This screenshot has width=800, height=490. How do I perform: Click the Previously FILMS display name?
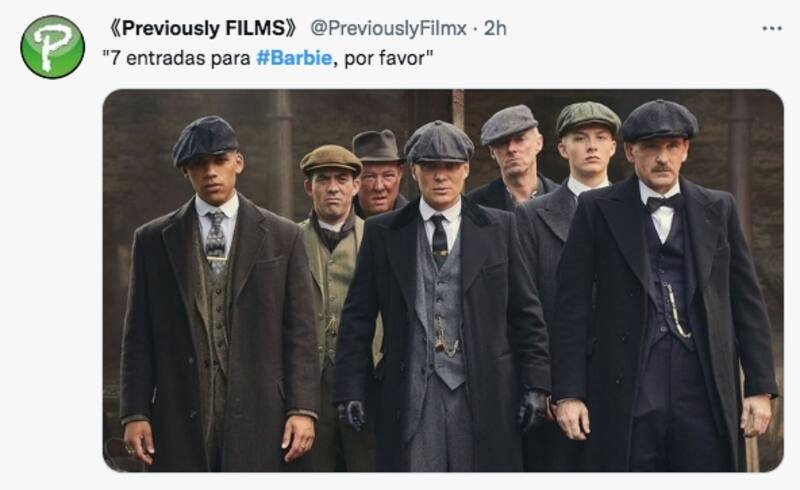pyautogui.click(x=207, y=28)
